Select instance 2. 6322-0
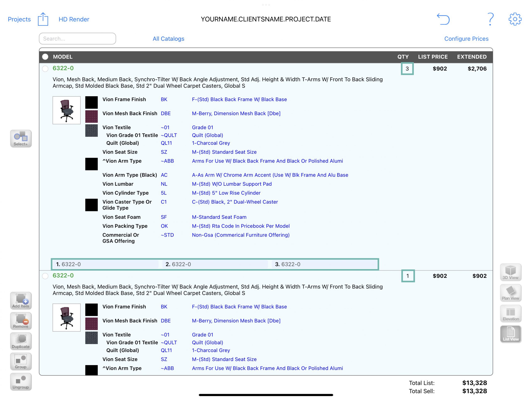The width and height of the screenshot is (532, 399). coord(216,264)
